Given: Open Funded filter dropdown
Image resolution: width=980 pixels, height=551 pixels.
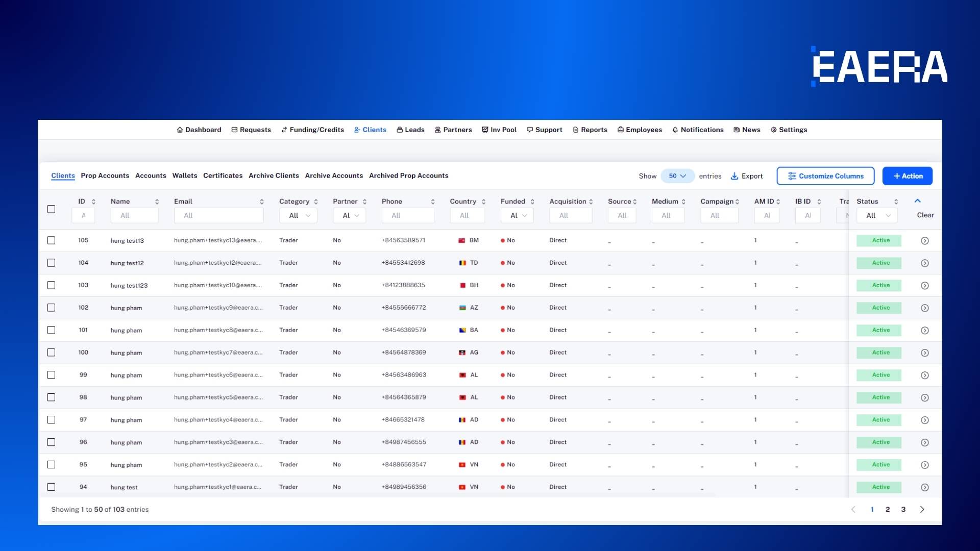Looking at the screenshot, I should coord(517,216).
